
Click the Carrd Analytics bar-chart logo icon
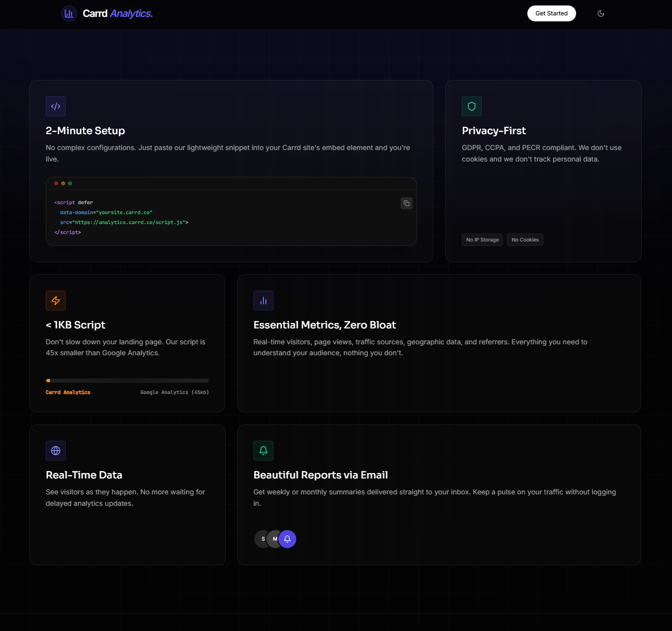click(69, 13)
